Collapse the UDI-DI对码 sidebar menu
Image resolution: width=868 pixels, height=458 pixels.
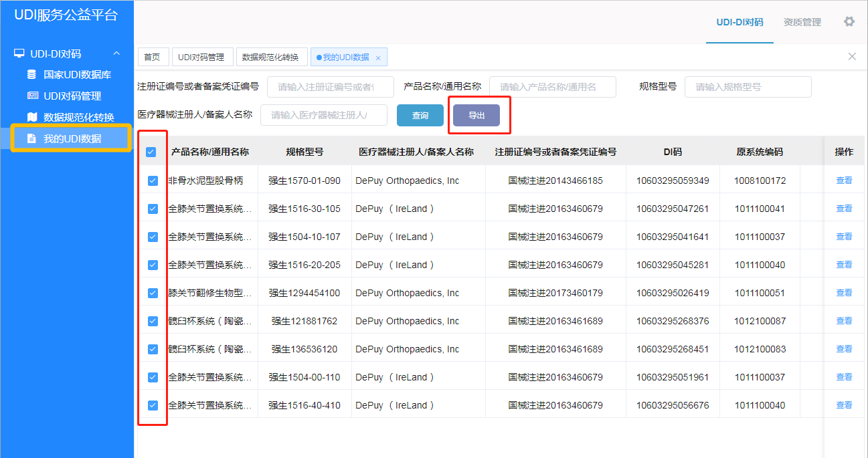[116, 53]
